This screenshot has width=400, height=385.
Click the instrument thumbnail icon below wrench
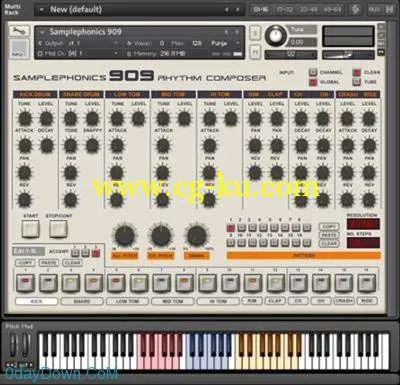pyautogui.click(x=19, y=48)
